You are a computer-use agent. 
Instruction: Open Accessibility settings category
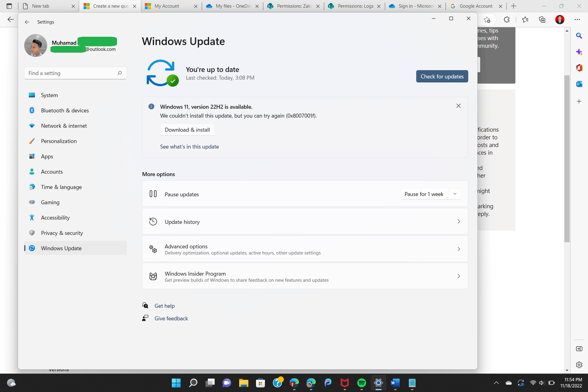75,217
